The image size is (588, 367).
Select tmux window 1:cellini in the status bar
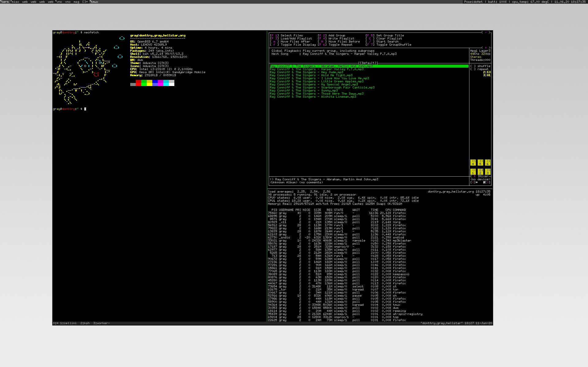tap(68, 323)
